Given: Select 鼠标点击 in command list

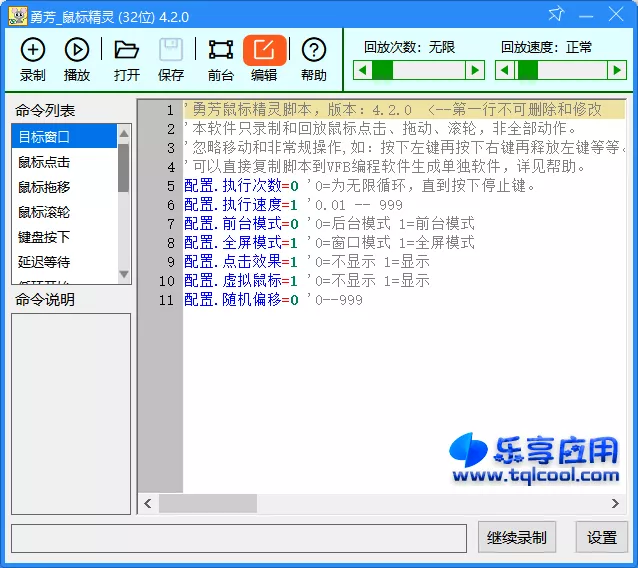Looking at the screenshot, I should click(64, 162).
